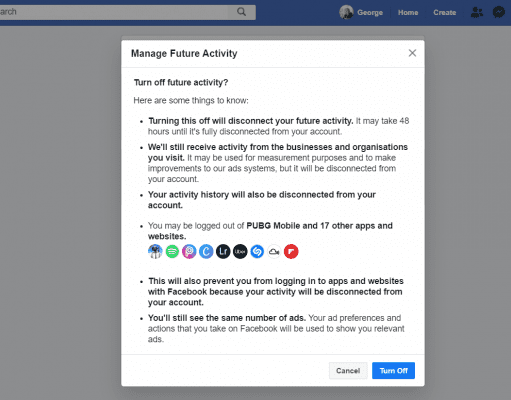Open the Friend Requests icon
Image resolution: width=511 pixels, height=400 pixels.
coord(477,12)
